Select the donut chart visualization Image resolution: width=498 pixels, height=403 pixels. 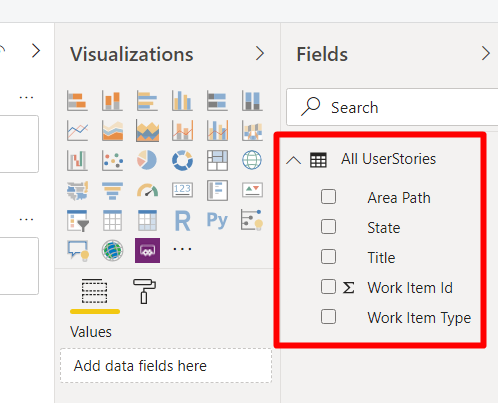[x=182, y=160]
